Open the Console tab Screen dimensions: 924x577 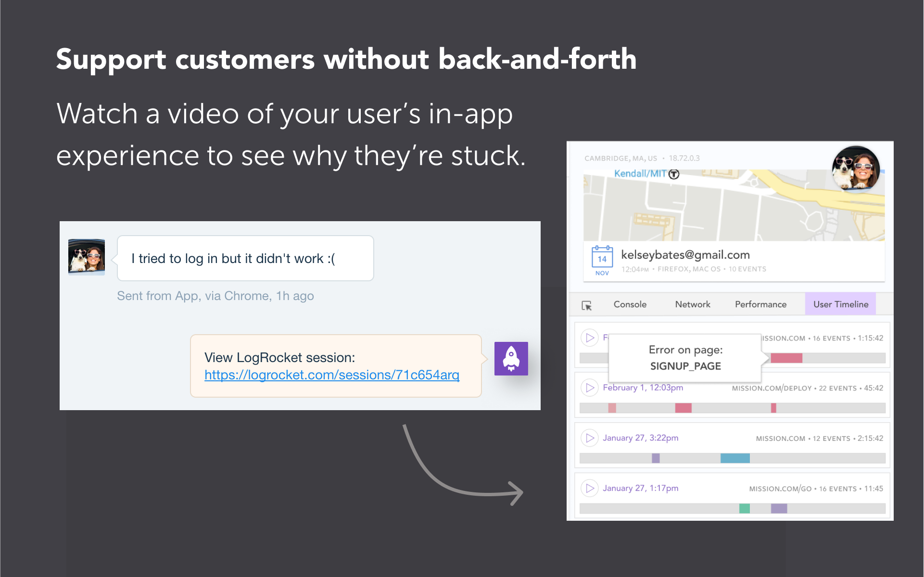tap(630, 304)
